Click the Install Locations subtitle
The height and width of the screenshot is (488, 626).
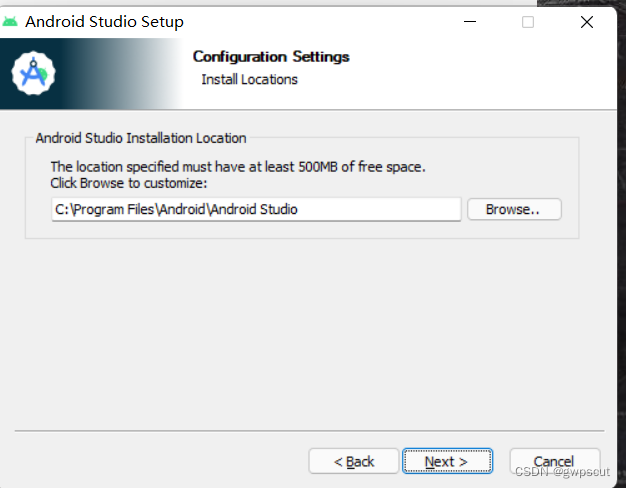250,79
